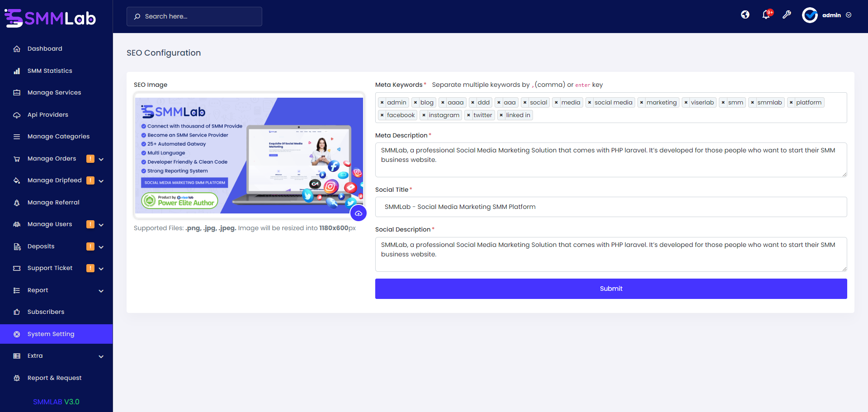Click the SEO image preview thumbnail
Viewport: 868px width, 412px height.
tap(249, 156)
